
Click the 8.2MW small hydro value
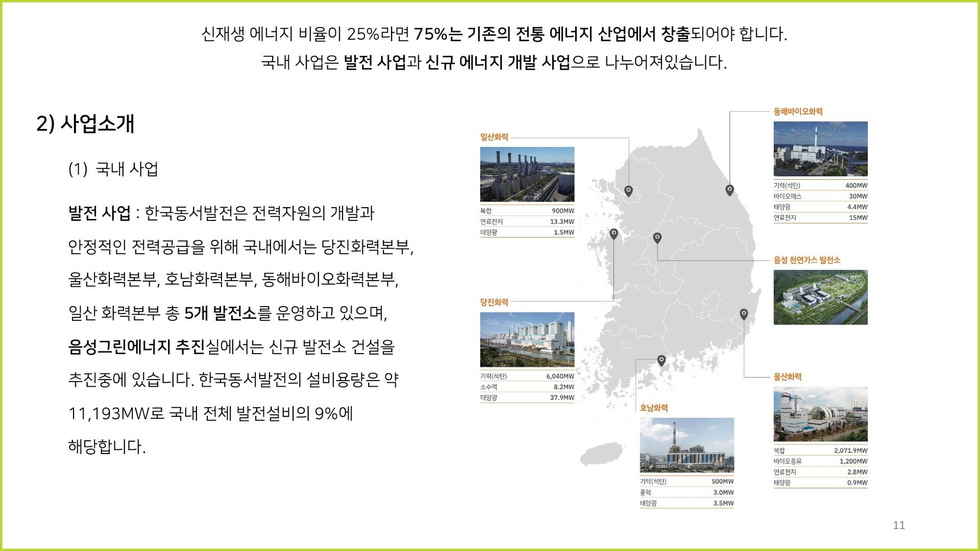tap(564, 387)
